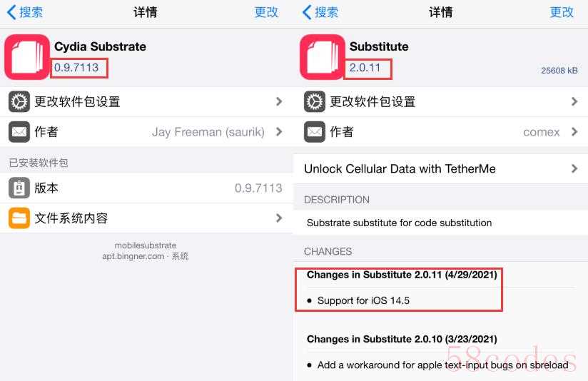Tap gear icon beside 更改软件包设置 in Cydia Substrate
The height and width of the screenshot is (381, 588).
click(x=19, y=101)
